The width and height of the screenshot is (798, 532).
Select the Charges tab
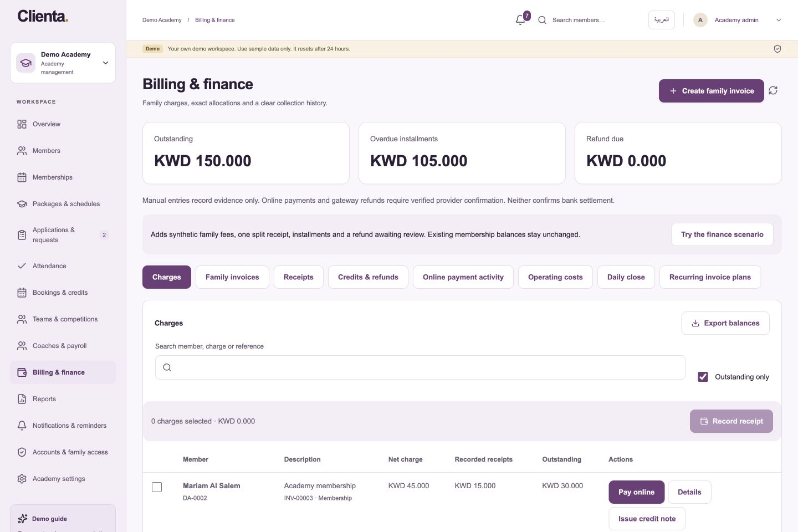[167, 277]
